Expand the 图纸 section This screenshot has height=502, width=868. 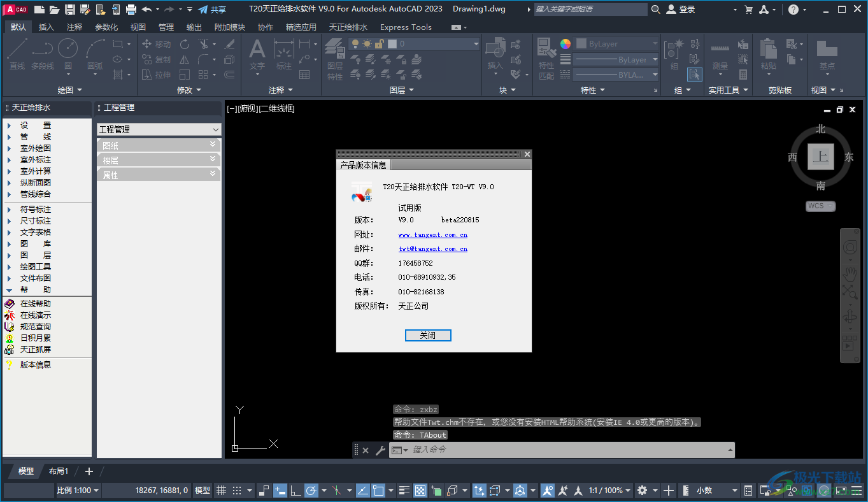click(159, 145)
